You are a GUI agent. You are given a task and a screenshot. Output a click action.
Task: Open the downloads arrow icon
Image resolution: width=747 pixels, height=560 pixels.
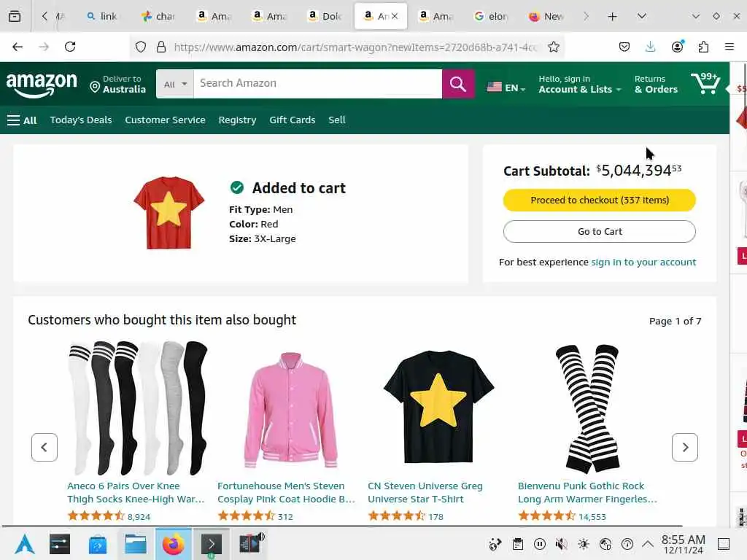(650, 47)
